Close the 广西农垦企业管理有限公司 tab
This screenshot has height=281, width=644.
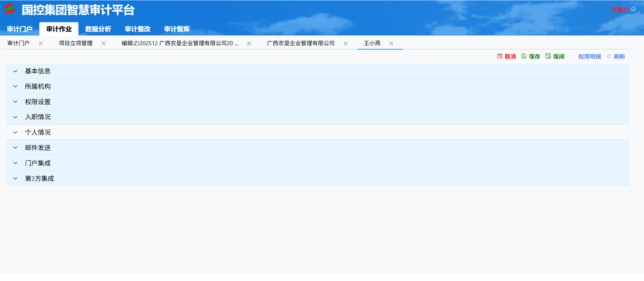click(x=345, y=44)
